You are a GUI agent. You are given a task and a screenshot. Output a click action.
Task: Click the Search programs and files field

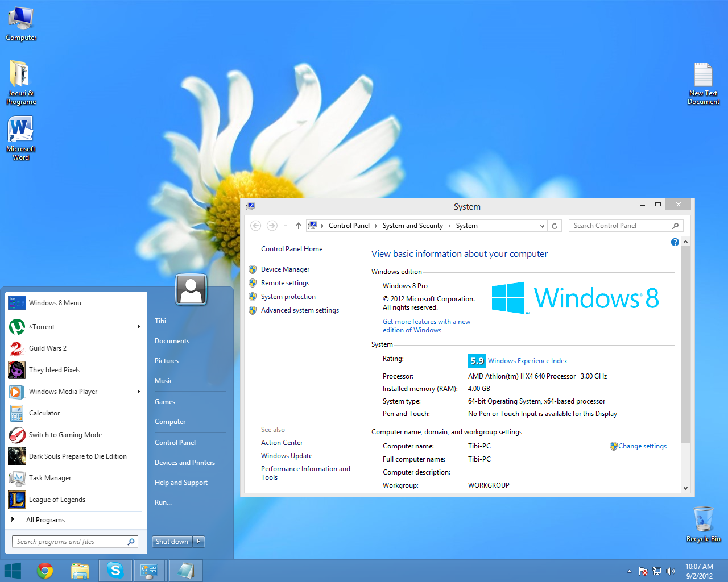click(x=75, y=542)
